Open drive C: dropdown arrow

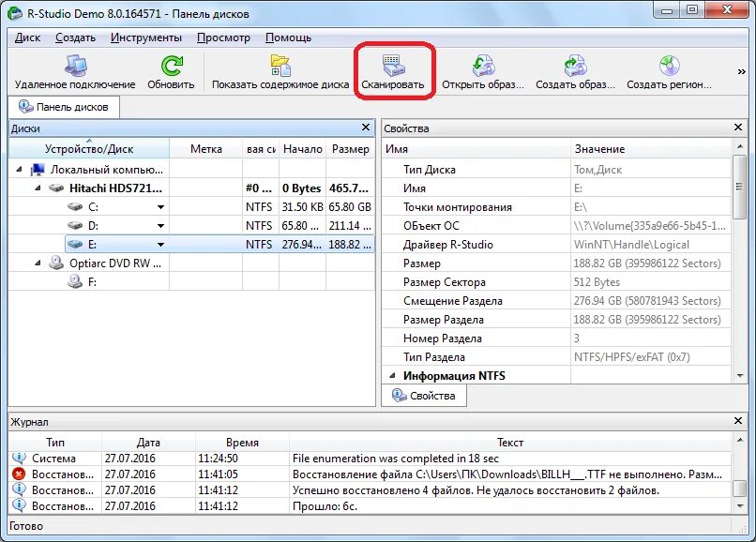click(x=160, y=207)
